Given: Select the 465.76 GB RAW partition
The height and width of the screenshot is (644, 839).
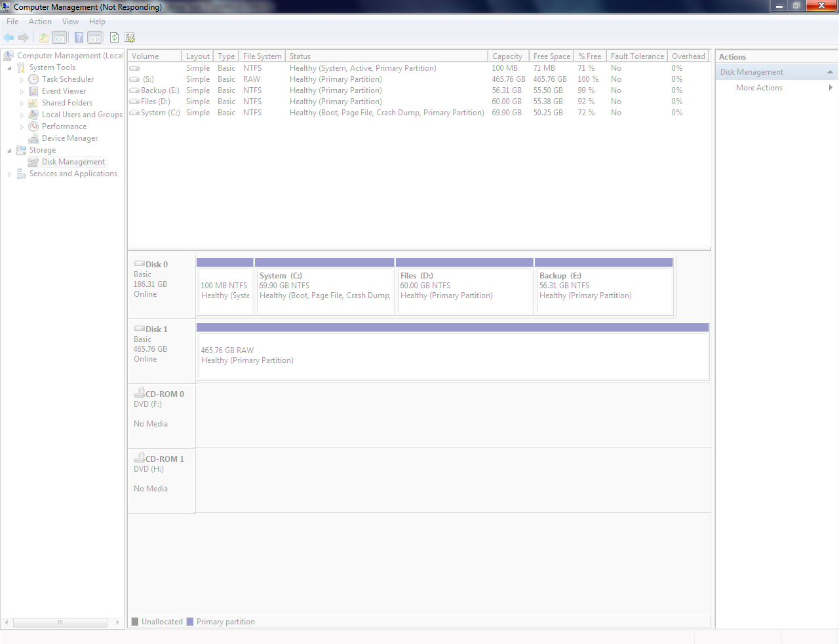Looking at the screenshot, I should [x=453, y=351].
